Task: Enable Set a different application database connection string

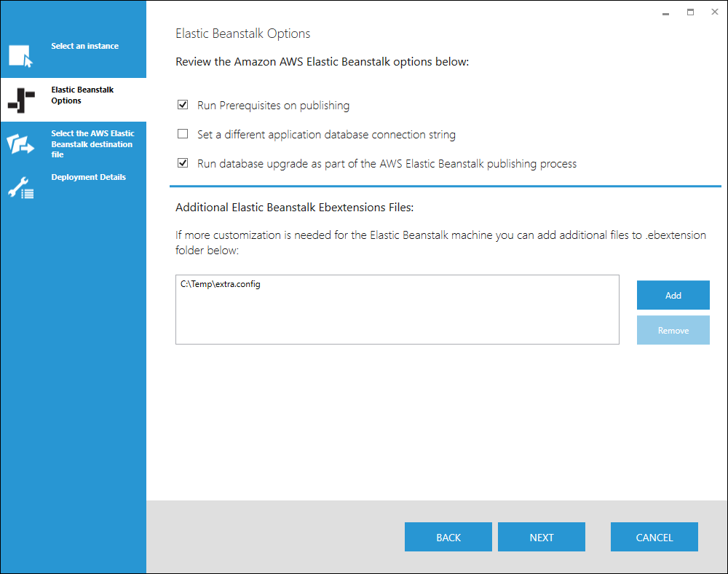Action: click(x=183, y=134)
